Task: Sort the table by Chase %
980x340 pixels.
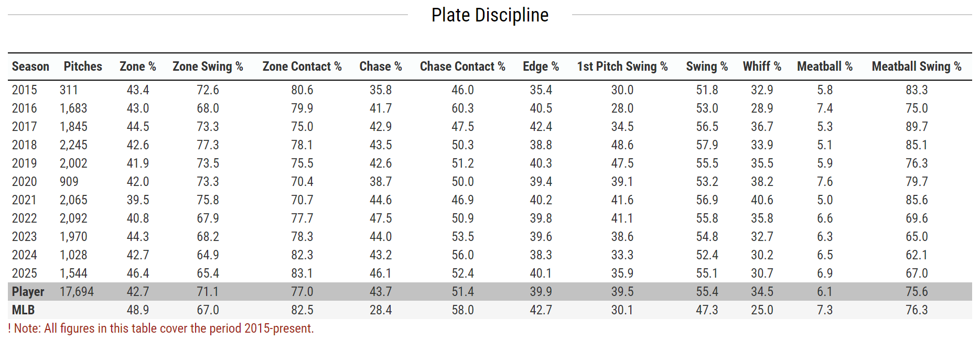Action: pos(380,67)
